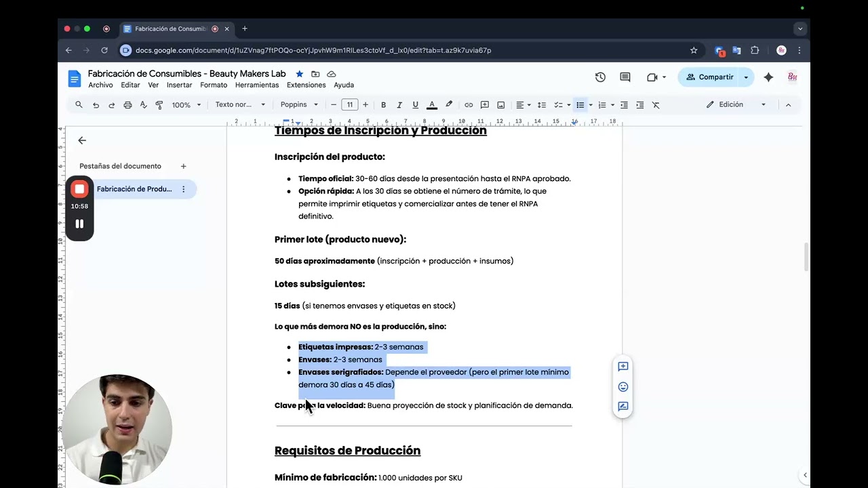Open the Insertar menu

coord(180,85)
